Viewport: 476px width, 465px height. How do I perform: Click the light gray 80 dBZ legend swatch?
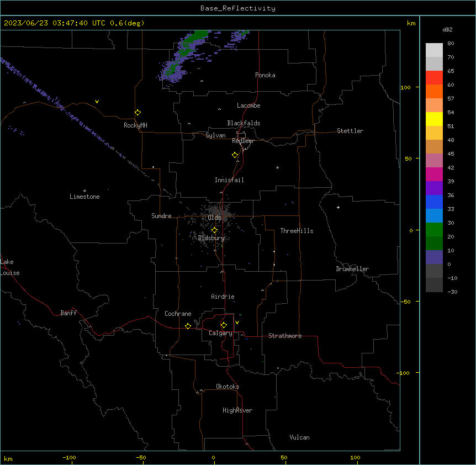434,50
